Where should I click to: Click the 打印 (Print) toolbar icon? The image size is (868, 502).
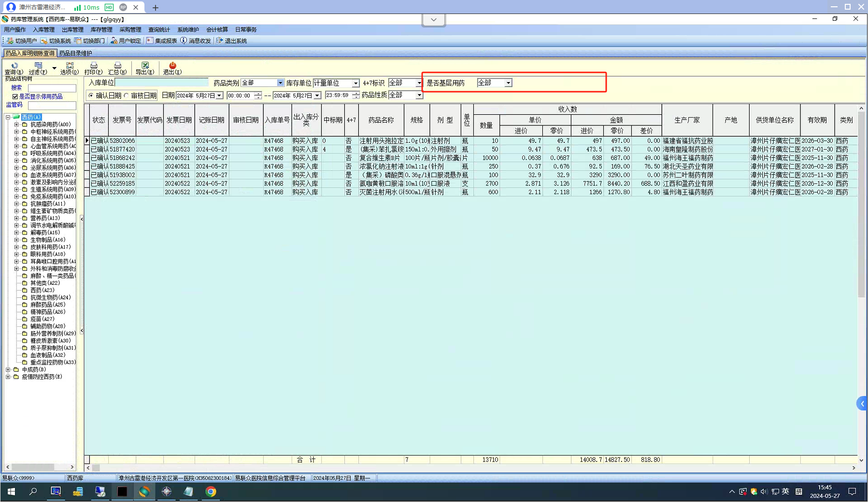click(x=93, y=68)
